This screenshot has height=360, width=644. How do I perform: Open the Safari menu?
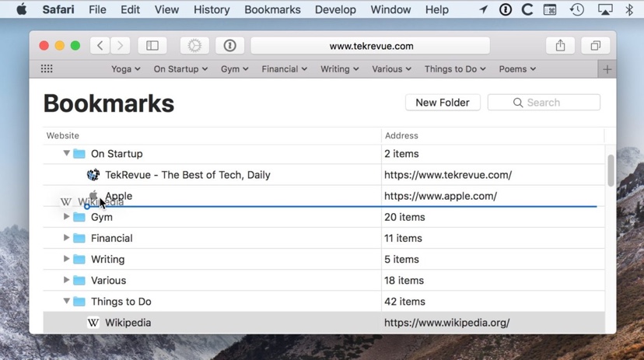(x=58, y=9)
